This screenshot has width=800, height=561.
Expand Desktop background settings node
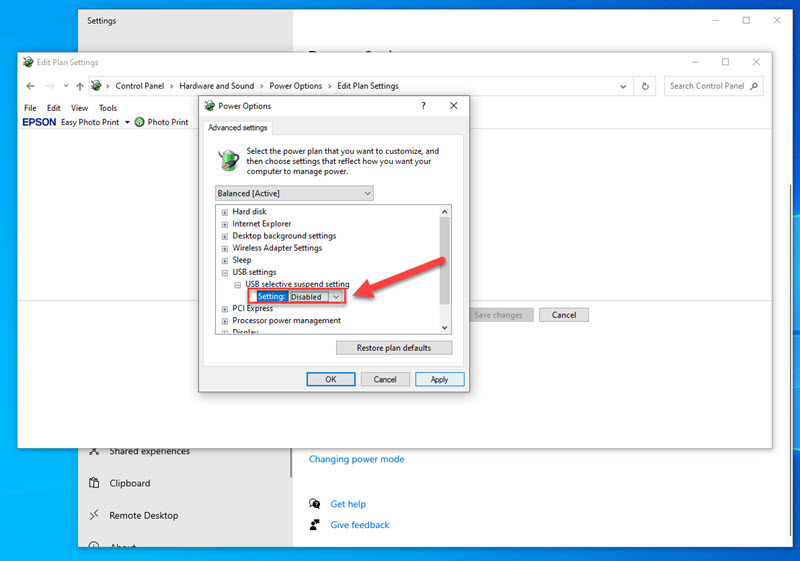(224, 237)
